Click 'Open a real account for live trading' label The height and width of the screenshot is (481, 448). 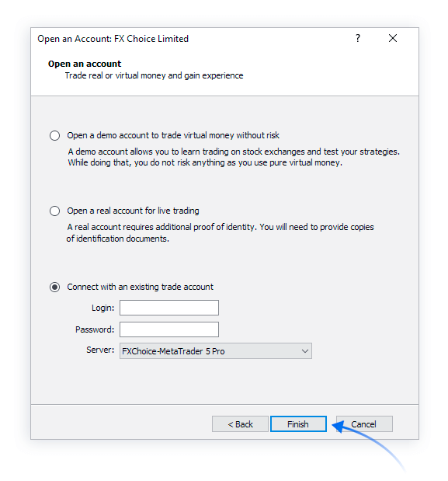coord(133,211)
